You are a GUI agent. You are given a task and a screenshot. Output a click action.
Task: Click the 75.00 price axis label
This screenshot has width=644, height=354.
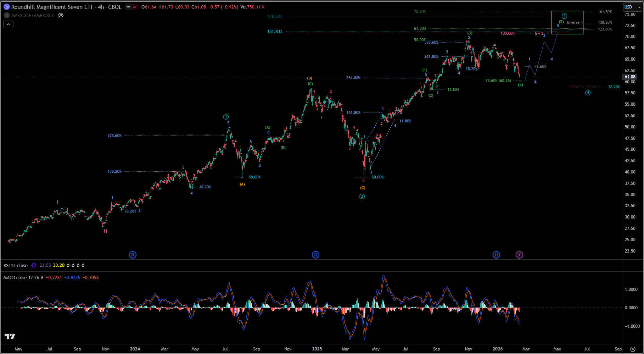click(630, 14)
